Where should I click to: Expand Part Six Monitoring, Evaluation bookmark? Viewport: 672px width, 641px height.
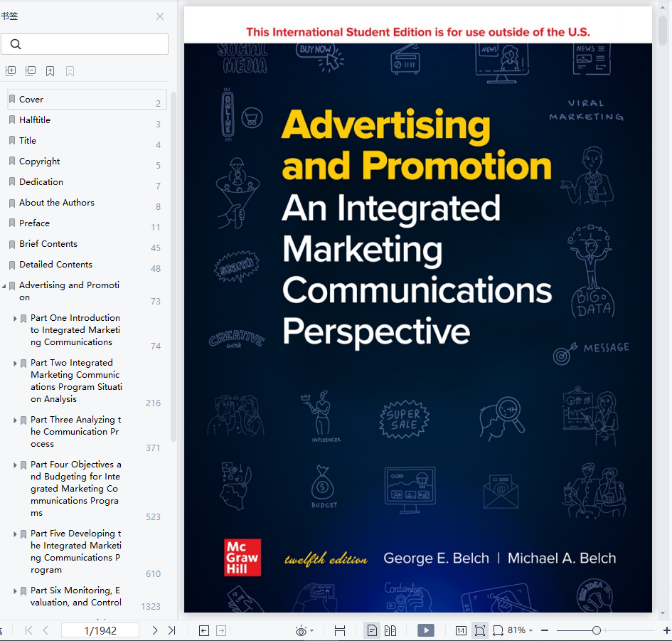click(15, 591)
